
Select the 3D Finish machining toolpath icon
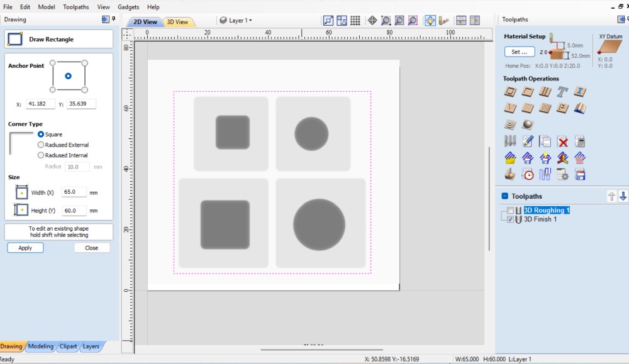coord(528,124)
